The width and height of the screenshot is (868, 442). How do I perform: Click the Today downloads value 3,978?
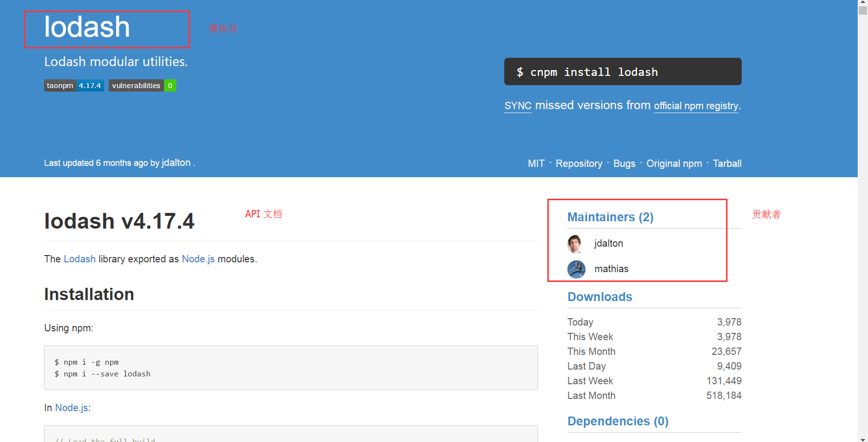pos(729,322)
